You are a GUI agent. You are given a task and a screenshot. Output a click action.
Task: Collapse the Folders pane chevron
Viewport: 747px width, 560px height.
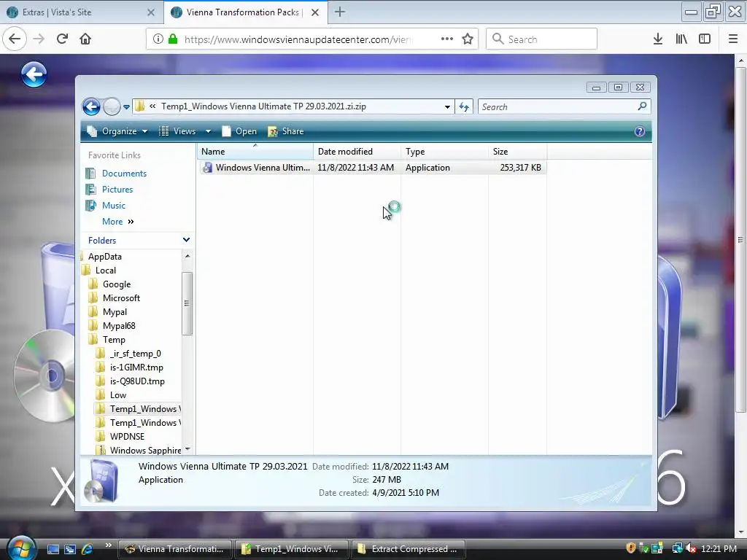click(186, 240)
